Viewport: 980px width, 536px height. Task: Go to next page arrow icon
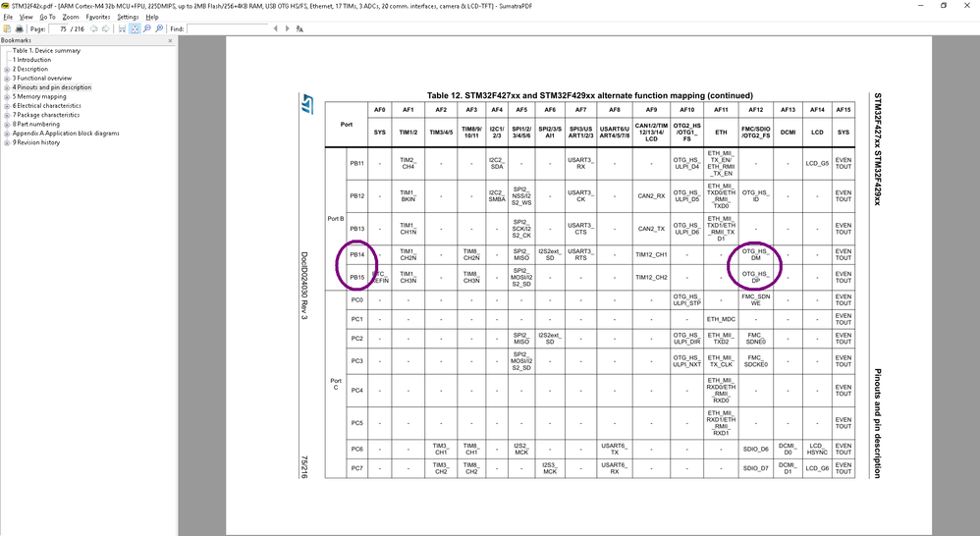tap(106, 28)
